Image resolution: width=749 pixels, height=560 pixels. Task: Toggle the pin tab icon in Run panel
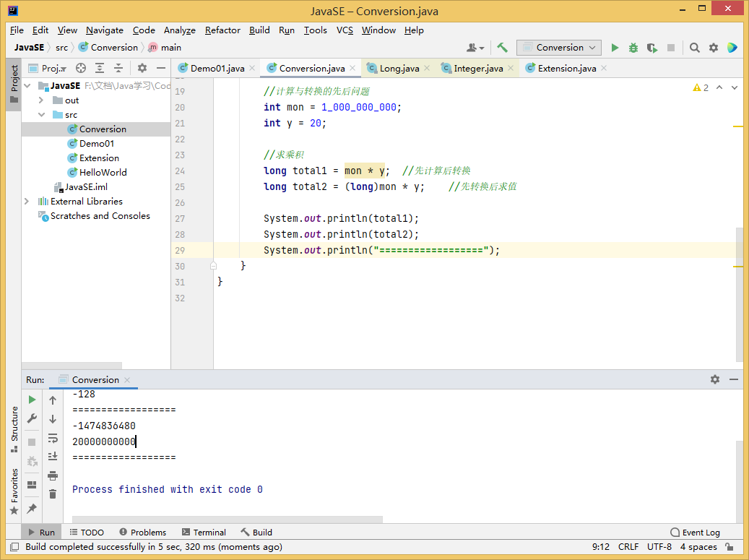coord(32,509)
